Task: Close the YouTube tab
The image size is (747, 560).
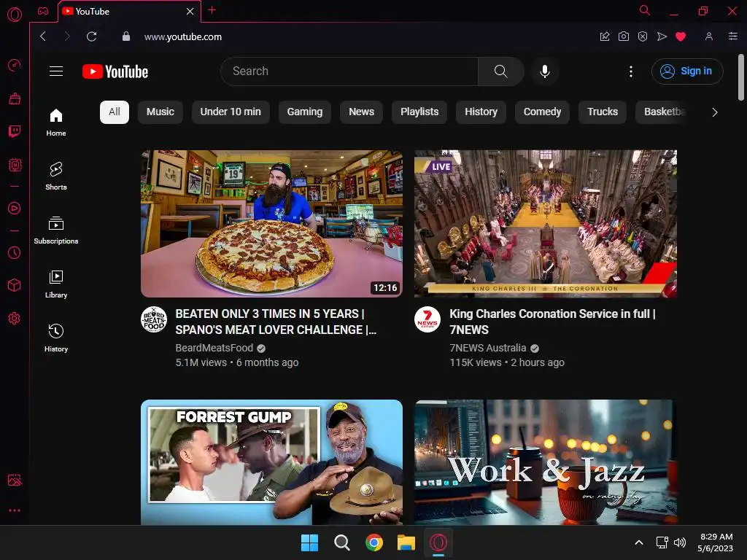Action: click(190, 12)
